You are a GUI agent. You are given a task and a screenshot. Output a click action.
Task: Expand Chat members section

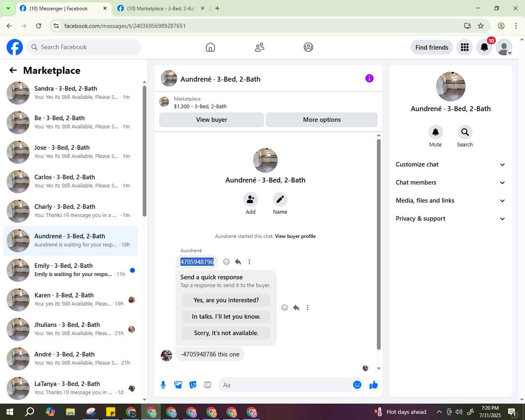[x=450, y=183]
